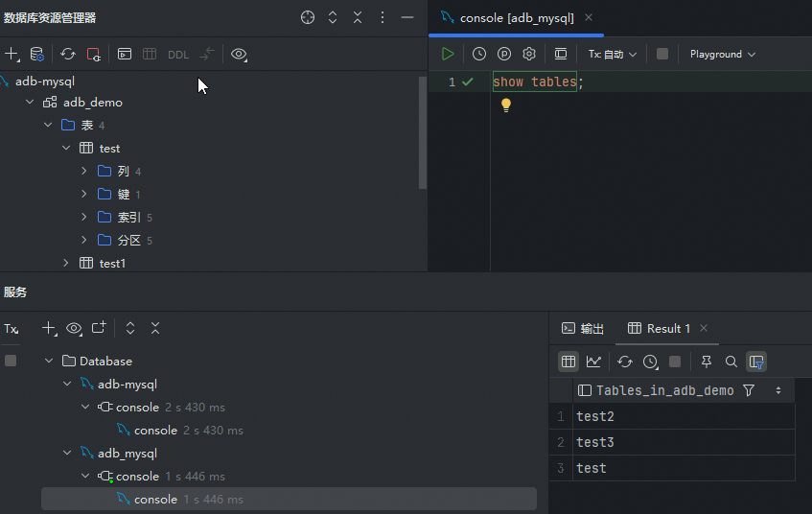Open the Tx auto transaction dropdown
Screen dimensions: 812x514
[612, 55]
